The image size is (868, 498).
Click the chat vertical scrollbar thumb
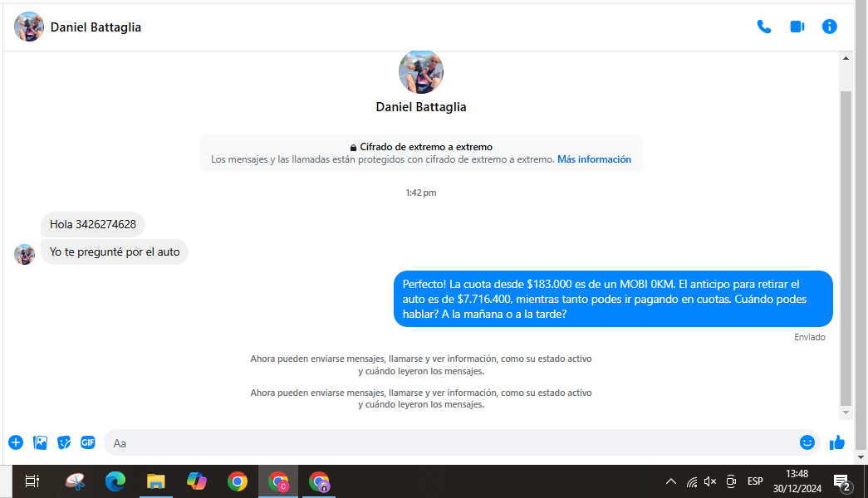[x=846, y=248]
